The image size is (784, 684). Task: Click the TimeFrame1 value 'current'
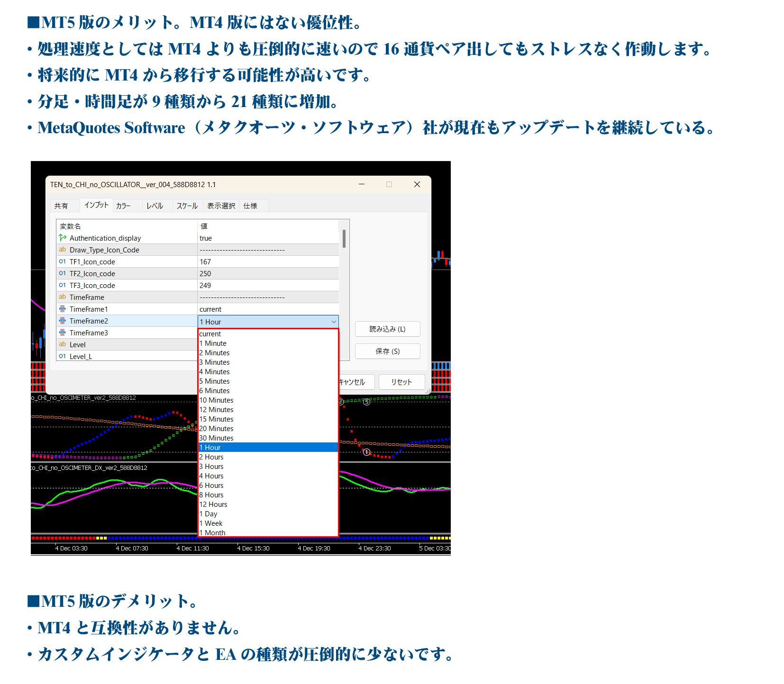point(210,309)
